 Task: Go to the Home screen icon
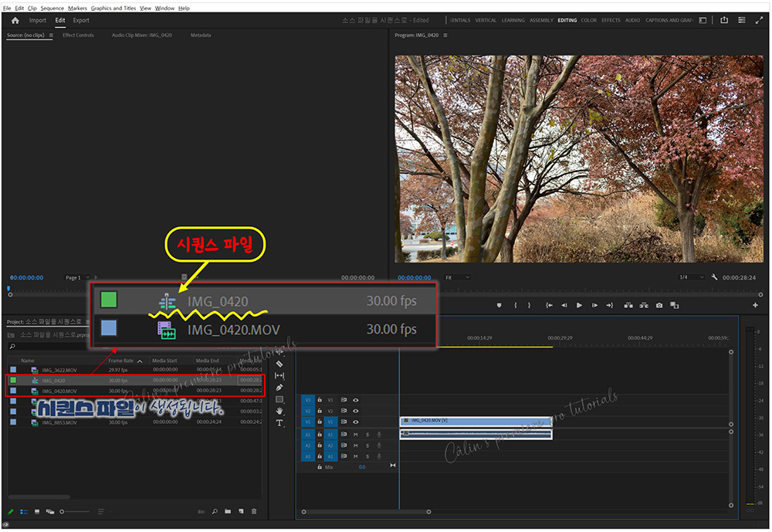click(x=15, y=20)
